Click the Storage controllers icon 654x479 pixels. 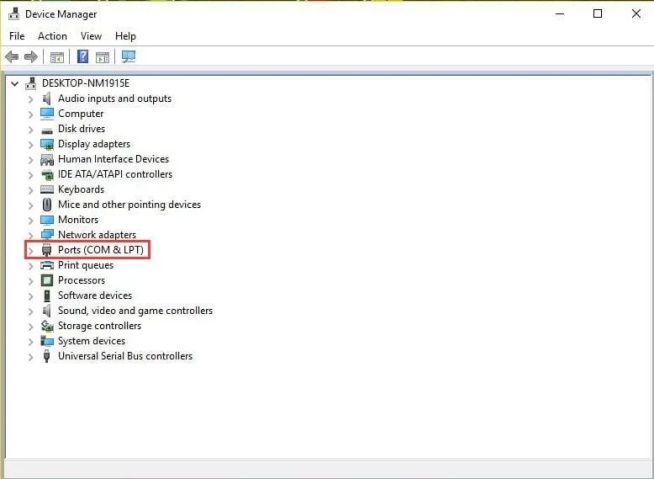click(47, 326)
